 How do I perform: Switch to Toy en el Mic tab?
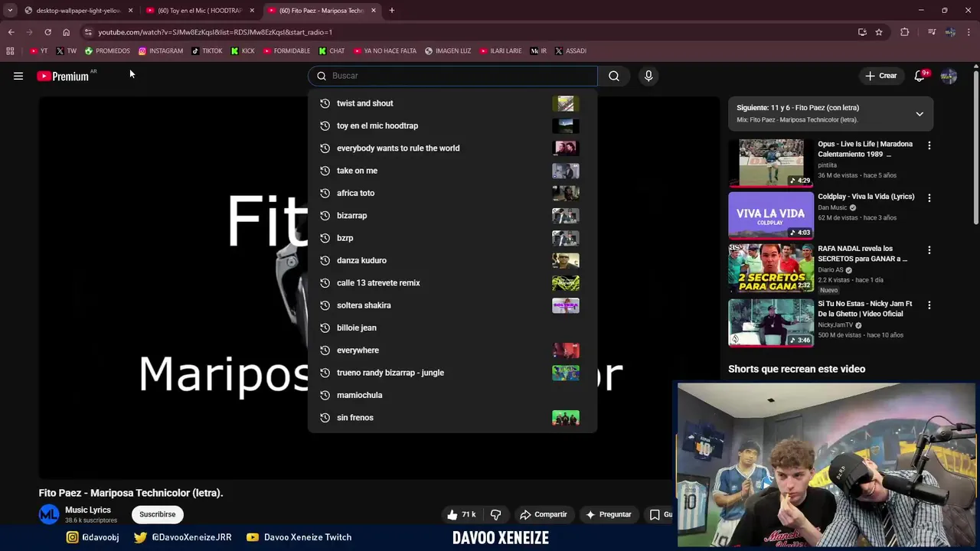click(x=201, y=11)
